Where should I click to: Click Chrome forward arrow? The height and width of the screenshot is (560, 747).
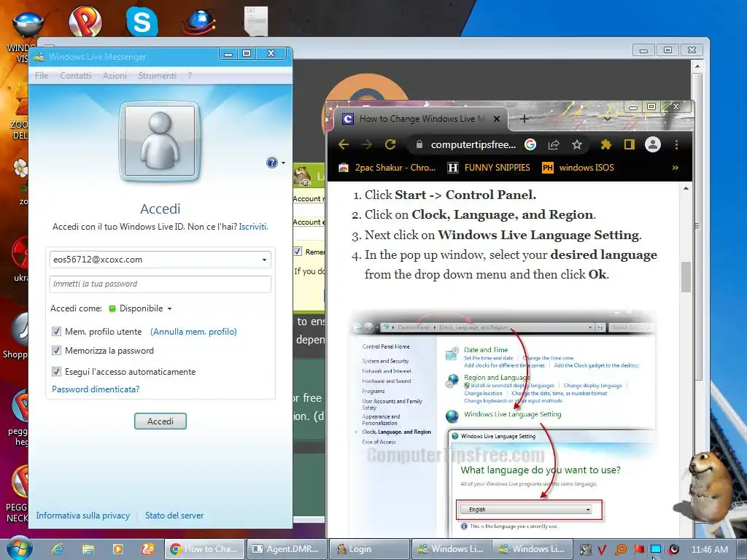tap(366, 144)
